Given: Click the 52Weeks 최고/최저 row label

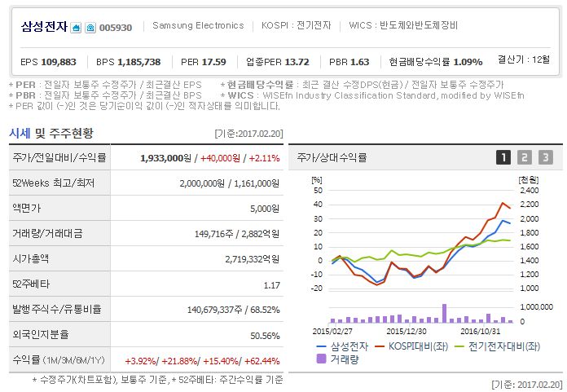Looking at the screenshot, I should (x=54, y=183).
